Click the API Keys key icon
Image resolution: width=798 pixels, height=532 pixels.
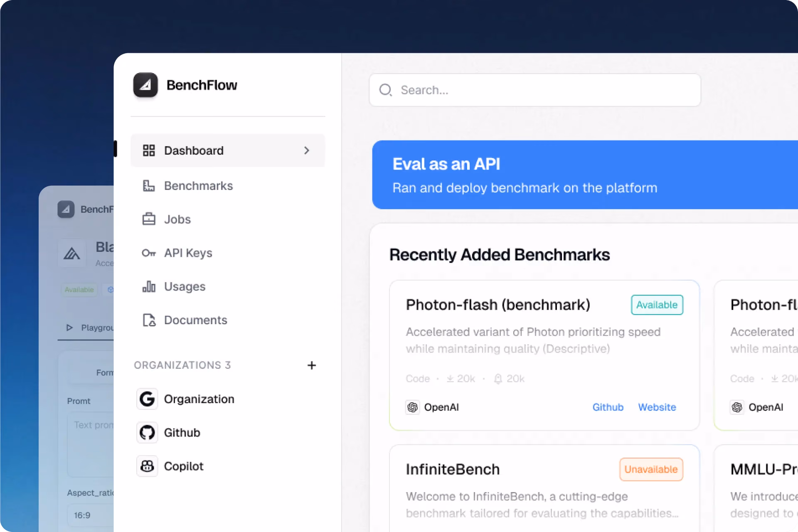point(149,253)
